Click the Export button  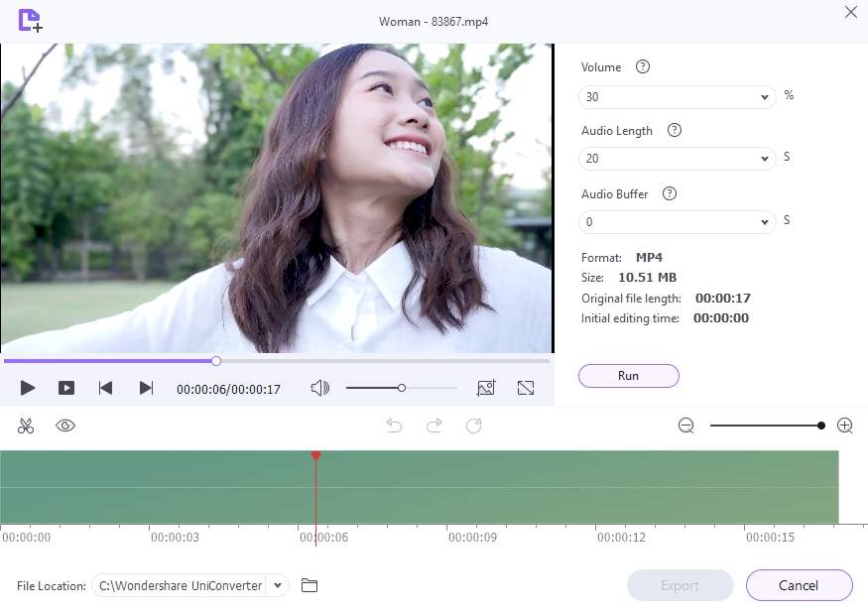(681, 585)
